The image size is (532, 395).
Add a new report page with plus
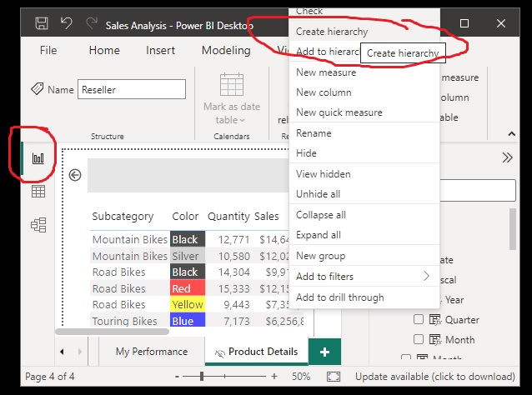point(324,352)
